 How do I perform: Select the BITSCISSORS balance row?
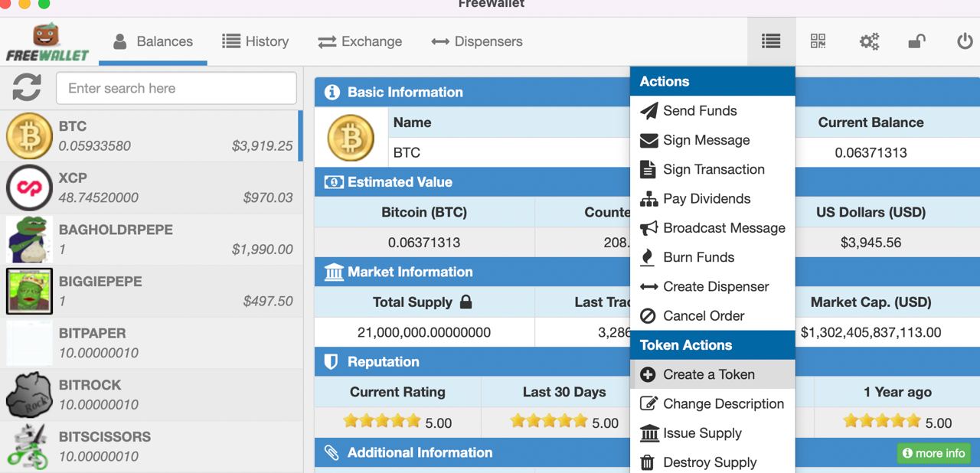click(x=152, y=447)
